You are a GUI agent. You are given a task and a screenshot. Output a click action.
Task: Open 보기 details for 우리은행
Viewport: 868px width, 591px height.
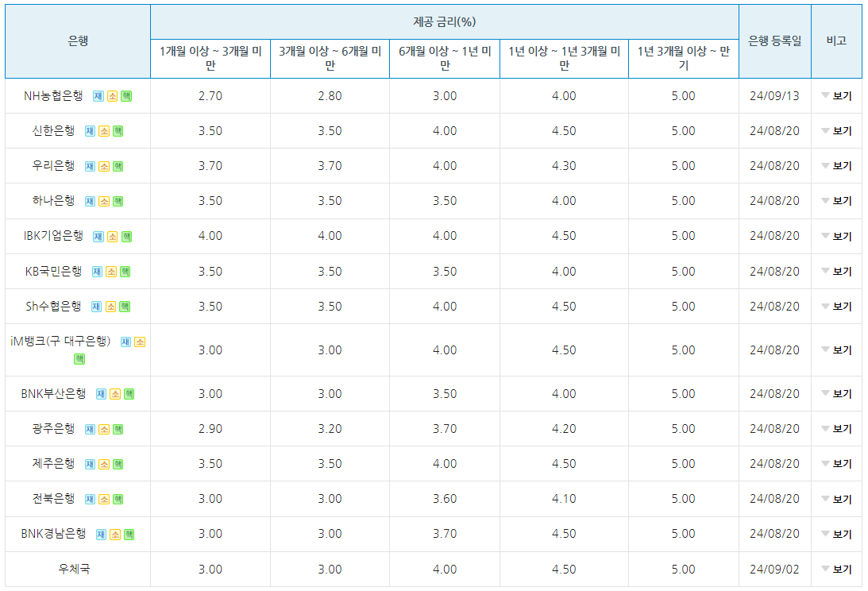[x=836, y=165]
